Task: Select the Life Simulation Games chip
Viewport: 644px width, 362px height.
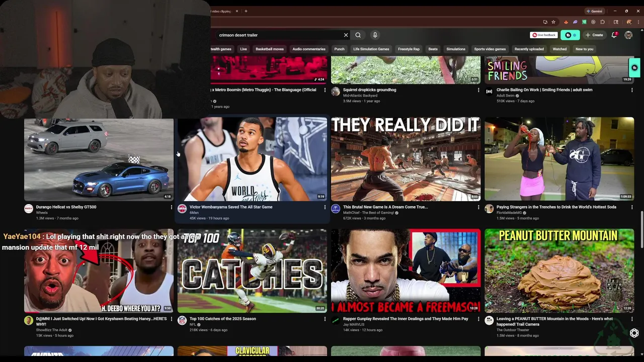Action: pyautogui.click(x=371, y=49)
